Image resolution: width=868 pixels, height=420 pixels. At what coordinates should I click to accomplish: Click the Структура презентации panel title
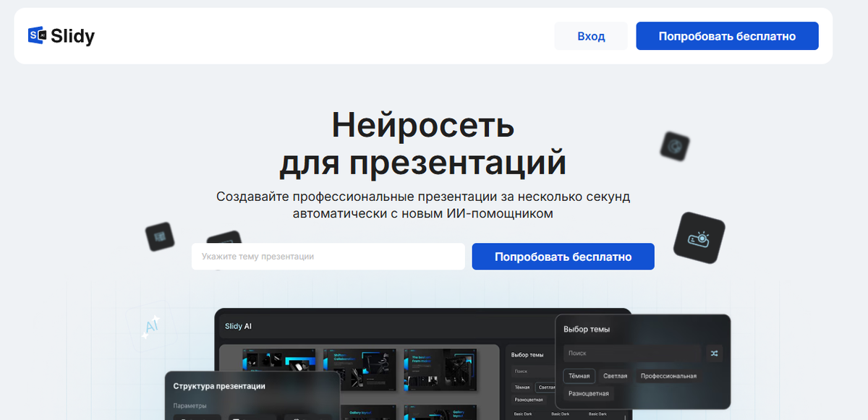(219, 386)
